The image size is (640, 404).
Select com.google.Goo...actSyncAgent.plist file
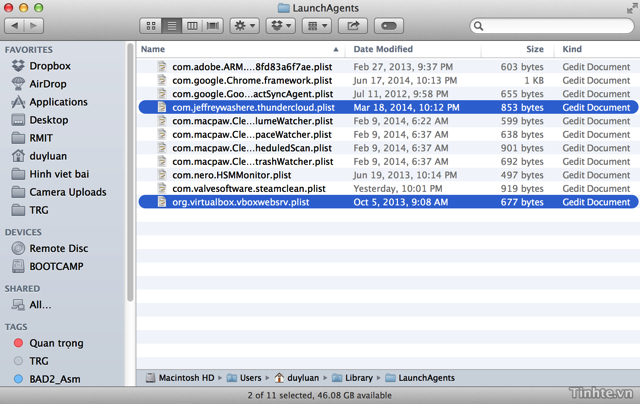pos(388,93)
